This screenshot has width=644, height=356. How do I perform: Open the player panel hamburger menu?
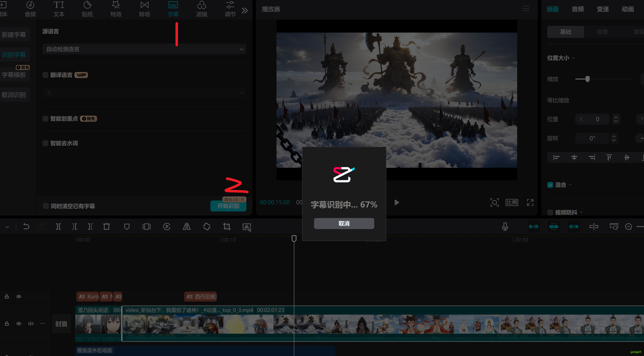pos(526,9)
